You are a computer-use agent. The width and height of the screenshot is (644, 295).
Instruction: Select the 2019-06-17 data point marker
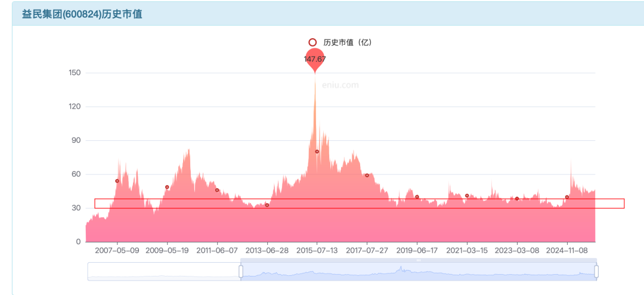coord(417,196)
